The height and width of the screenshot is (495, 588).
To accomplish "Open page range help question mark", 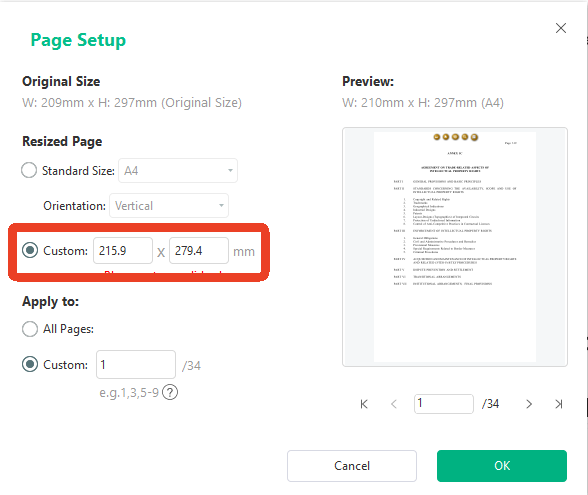I will tap(170, 393).
